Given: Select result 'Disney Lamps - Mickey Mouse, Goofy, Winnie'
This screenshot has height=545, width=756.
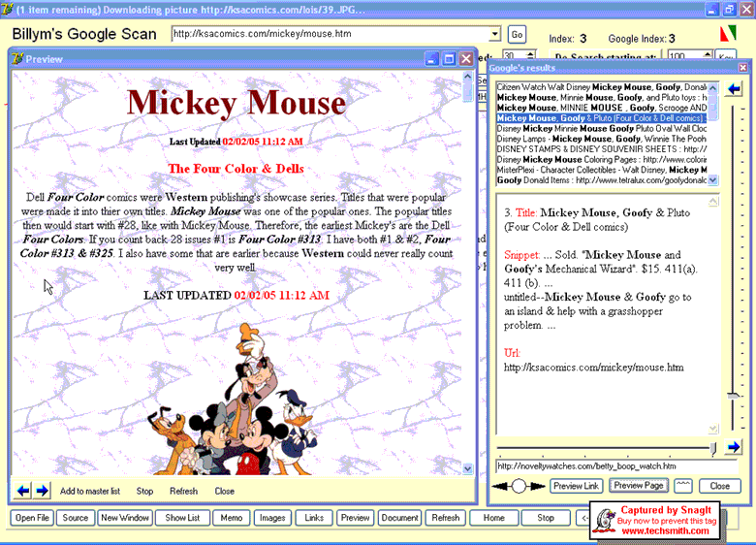Looking at the screenshot, I should point(602,139).
